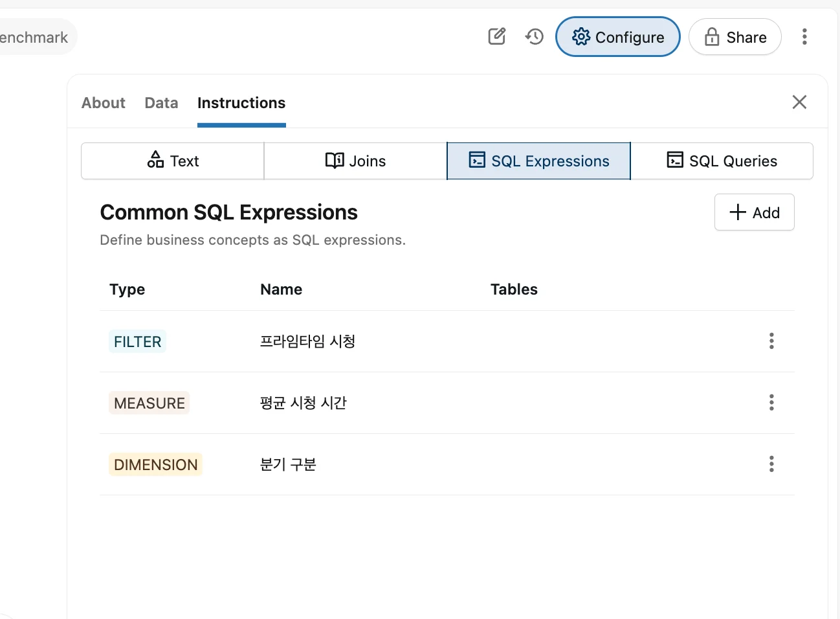The width and height of the screenshot is (840, 619).
Task: Click the FILTER type badge
Action: click(x=137, y=341)
